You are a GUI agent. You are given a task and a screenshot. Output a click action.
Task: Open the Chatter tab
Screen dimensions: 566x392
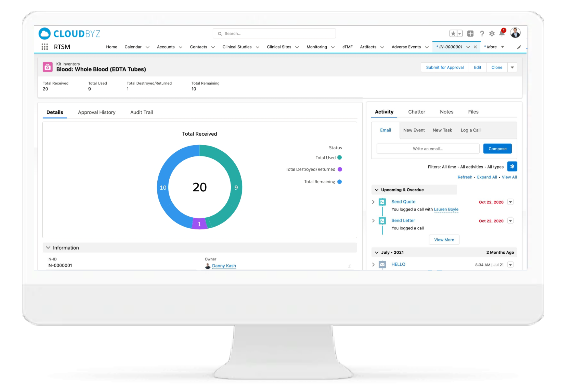click(416, 112)
